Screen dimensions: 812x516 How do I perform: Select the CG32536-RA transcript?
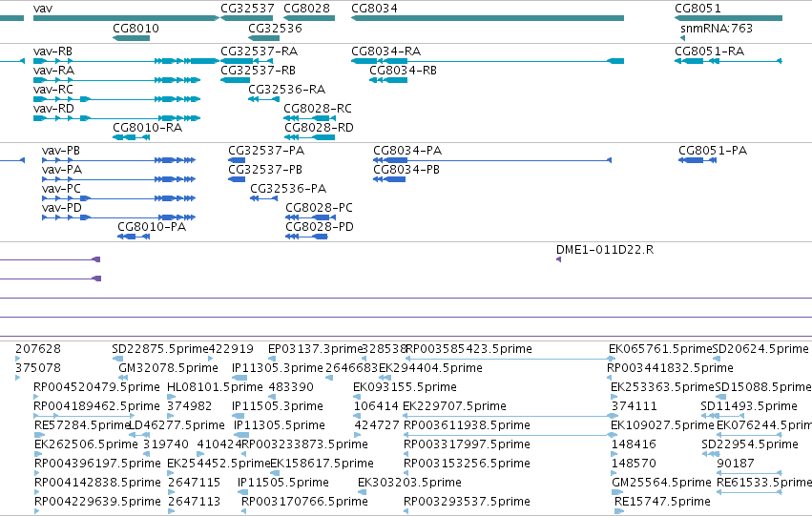point(263,99)
